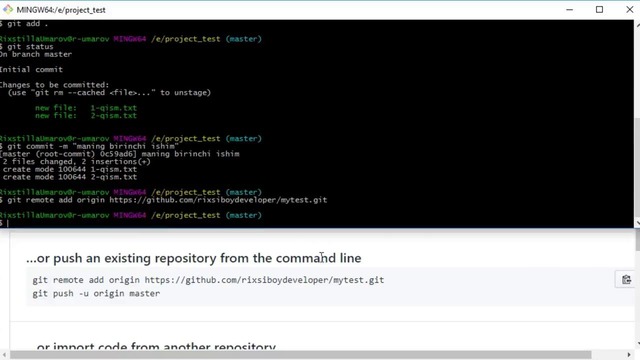Click "create mode 100644 1-qism.txt" line
Image resolution: width=640 pixels, height=360 pixels.
point(70,169)
